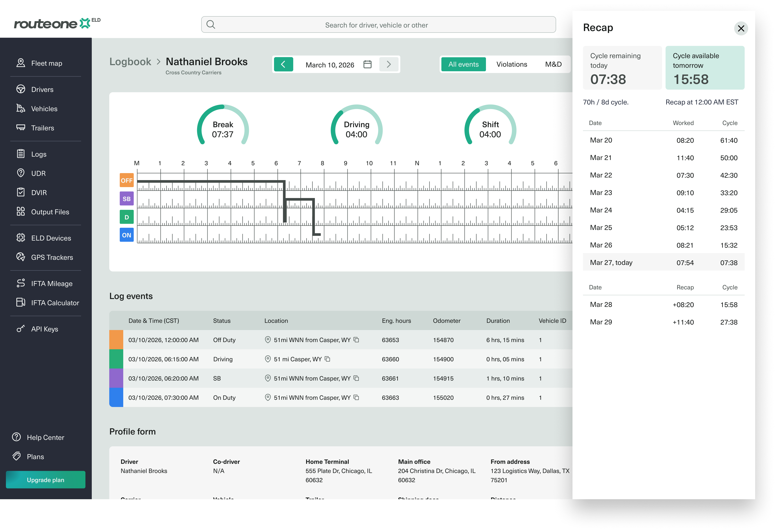
Task: Switch to the Violations tab
Action: [512, 64]
